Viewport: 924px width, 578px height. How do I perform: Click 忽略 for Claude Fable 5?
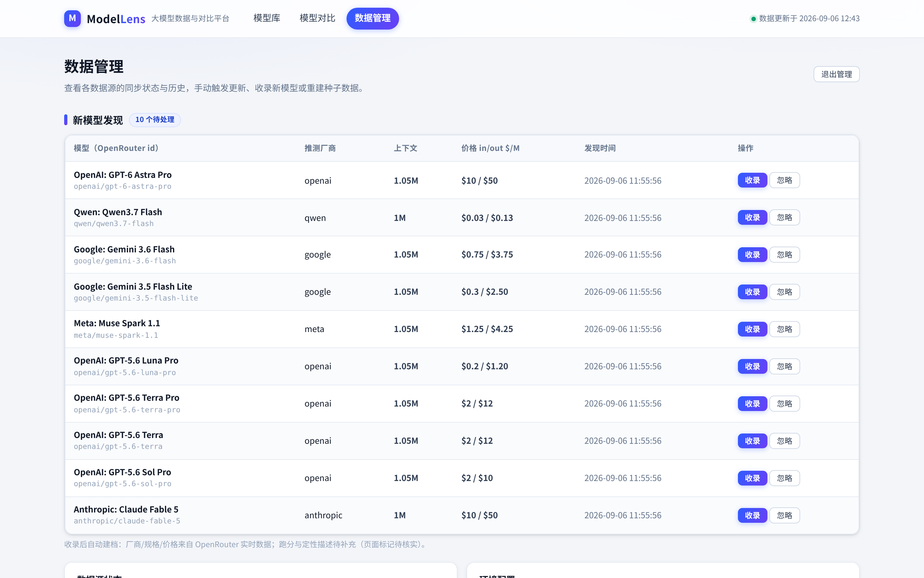click(784, 515)
